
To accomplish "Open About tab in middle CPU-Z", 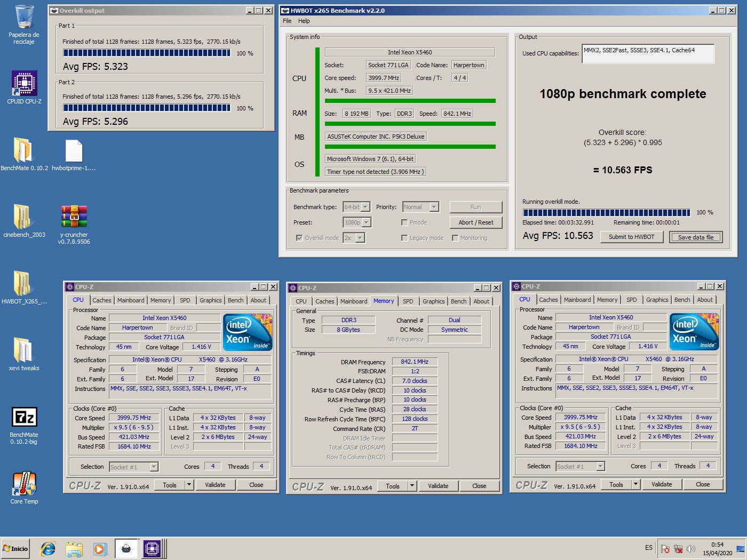I will click(x=481, y=301).
